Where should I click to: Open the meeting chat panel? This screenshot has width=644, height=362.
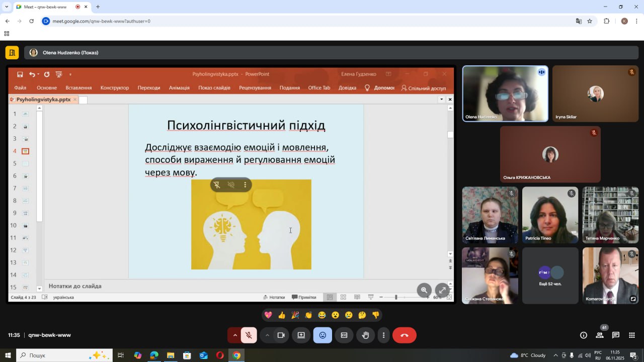click(616, 335)
